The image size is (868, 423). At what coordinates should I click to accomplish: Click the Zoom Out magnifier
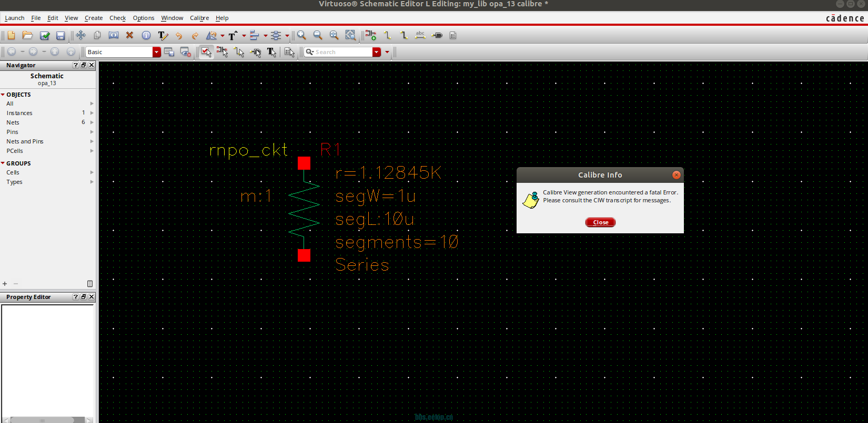tap(318, 35)
